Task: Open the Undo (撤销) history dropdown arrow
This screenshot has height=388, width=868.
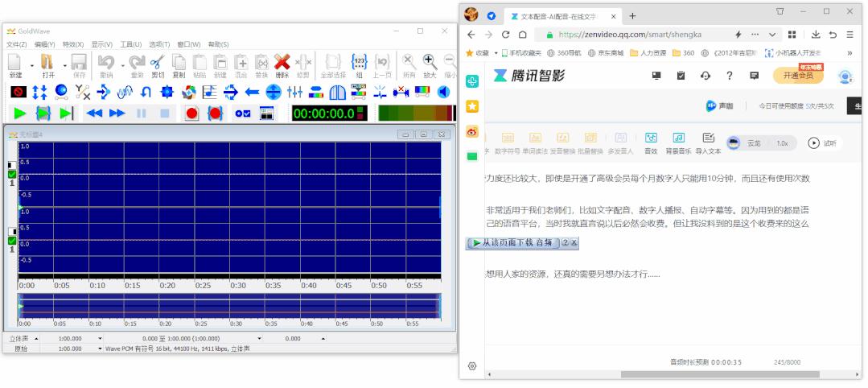Action: coord(121,65)
